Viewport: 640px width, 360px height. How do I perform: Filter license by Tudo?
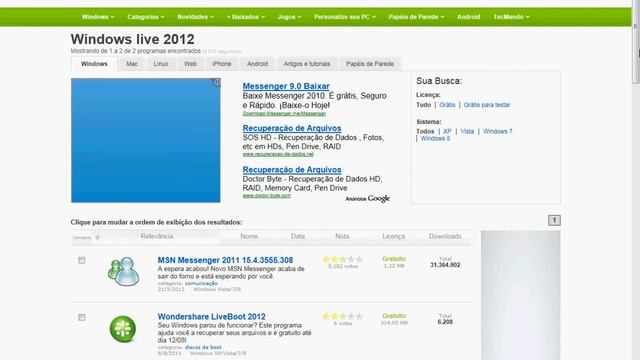click(x=423, y=105)
